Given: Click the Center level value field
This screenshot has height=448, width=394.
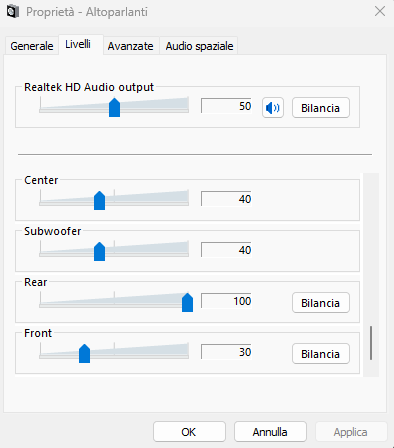Looking at the screenshot, I should pos(226,199).
